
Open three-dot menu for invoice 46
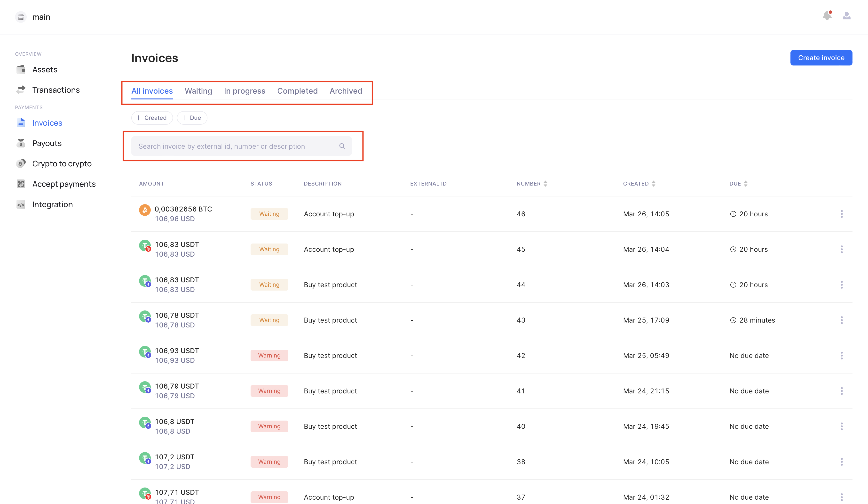point(842,214)
